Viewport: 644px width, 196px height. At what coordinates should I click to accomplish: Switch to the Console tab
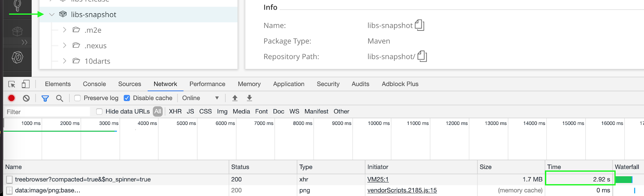pos(94,84)
